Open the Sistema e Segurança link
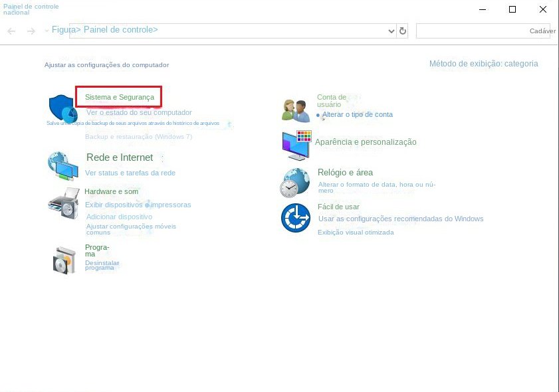The image size is (559, 392). tap(119, 97)
